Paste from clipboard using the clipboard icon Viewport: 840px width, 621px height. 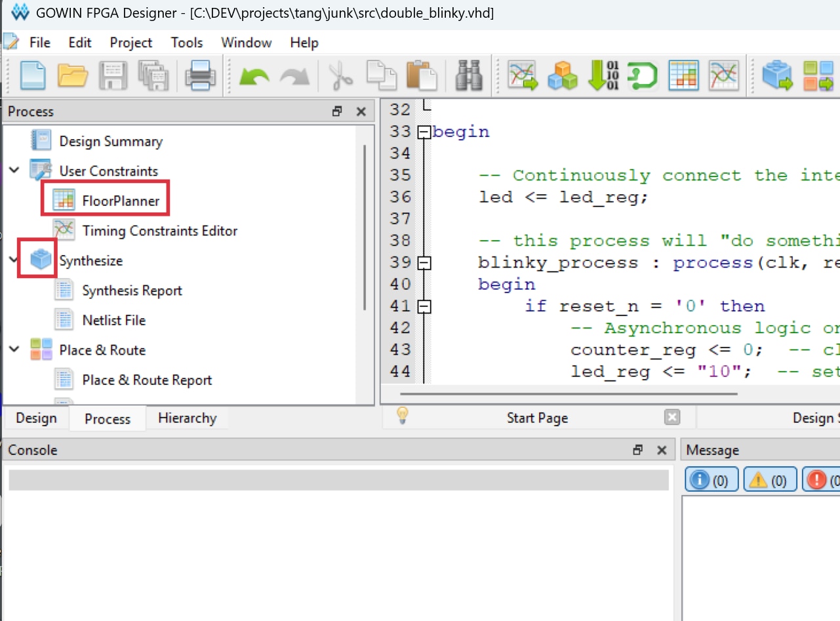[x=422, y=75]
